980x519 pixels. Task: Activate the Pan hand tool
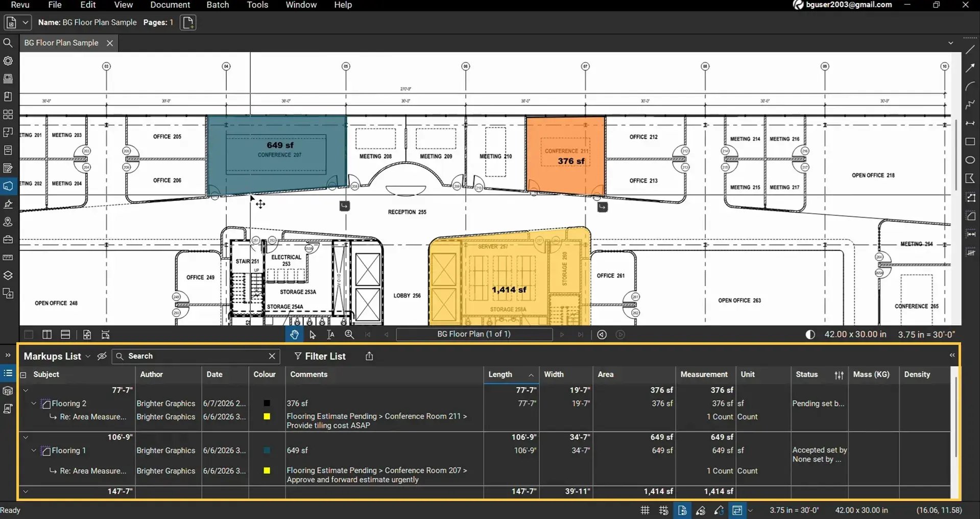[x=294, y=335]
